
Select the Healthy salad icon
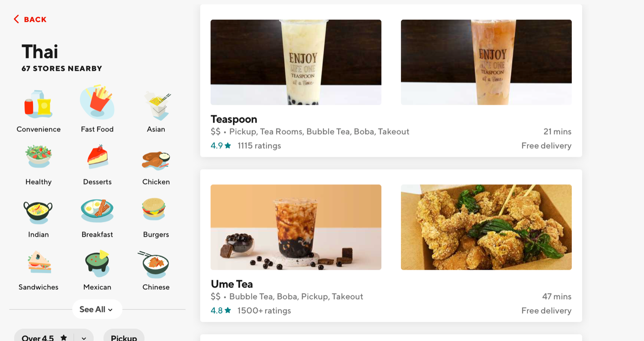(x=38, y=156)
